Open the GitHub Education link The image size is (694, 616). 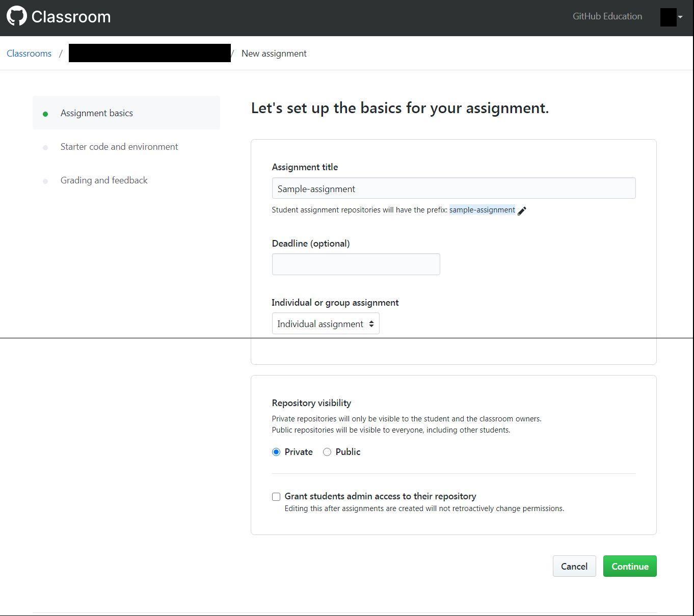pos(607,16)
